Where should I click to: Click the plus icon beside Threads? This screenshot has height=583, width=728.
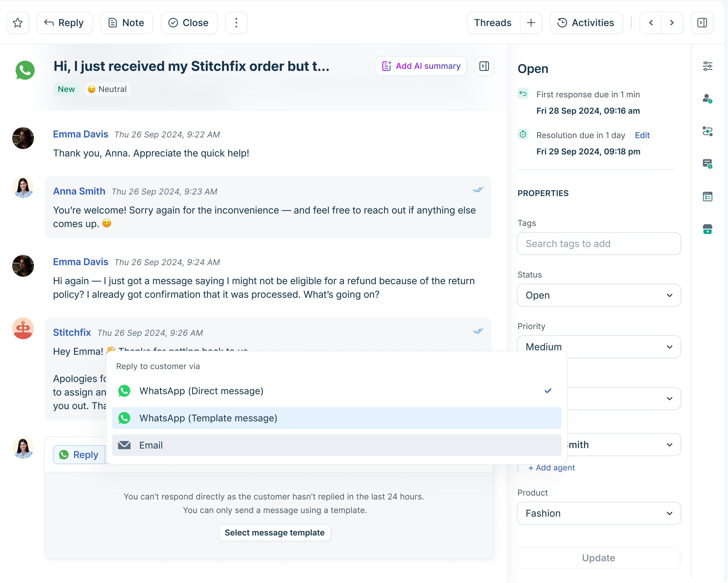click(x=531, y=23)
